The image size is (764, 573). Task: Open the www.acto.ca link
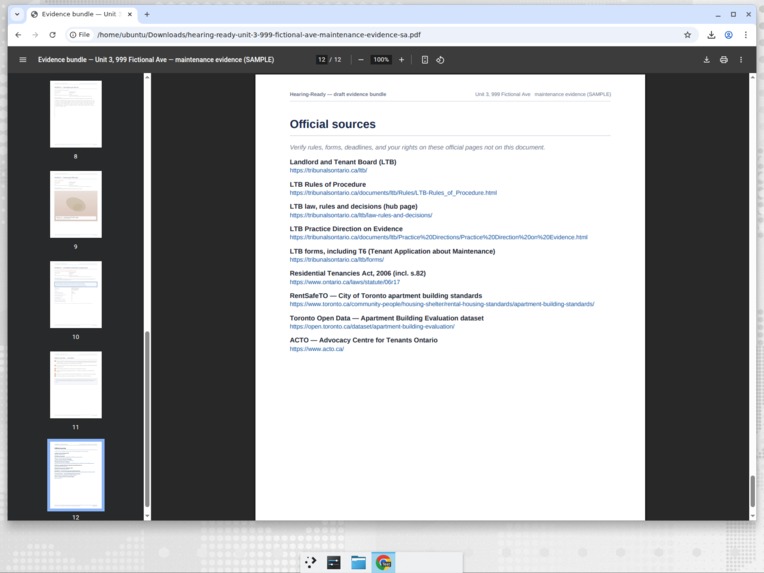pos(317,349)
